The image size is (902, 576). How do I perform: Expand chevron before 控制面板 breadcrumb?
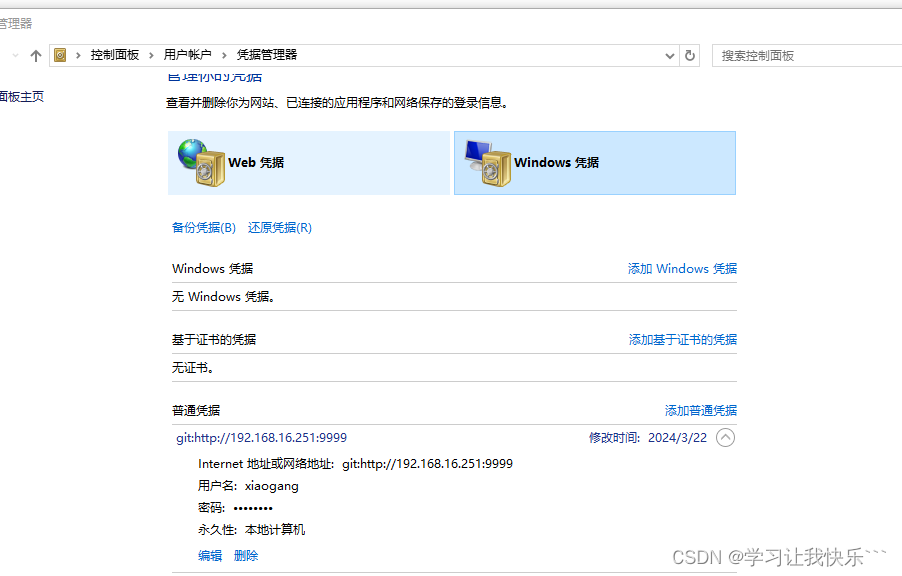point(78,55)
